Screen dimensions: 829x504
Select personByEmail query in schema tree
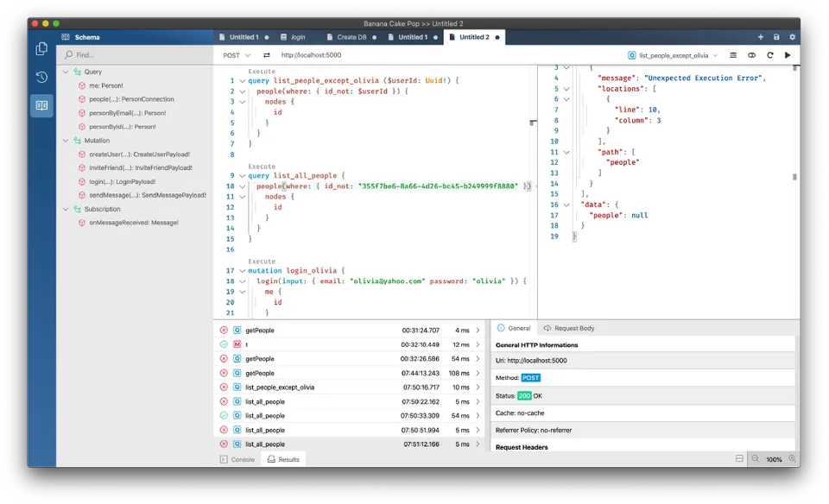click(128, 113)
